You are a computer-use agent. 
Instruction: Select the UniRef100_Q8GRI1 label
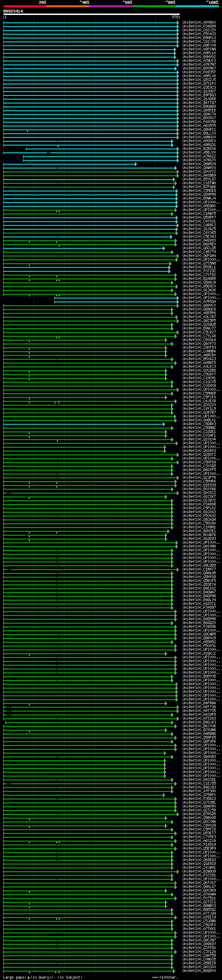click(x=199, y=129)
